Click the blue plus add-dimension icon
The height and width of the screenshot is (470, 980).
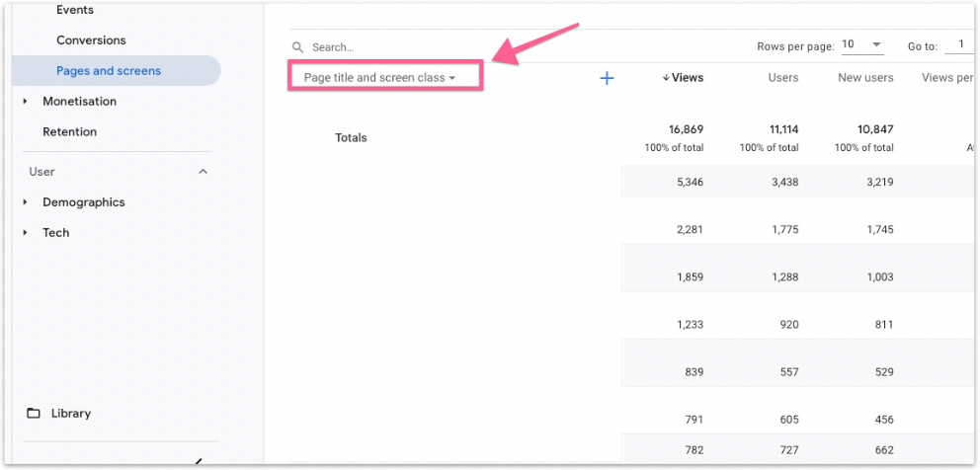coord(607,78)
